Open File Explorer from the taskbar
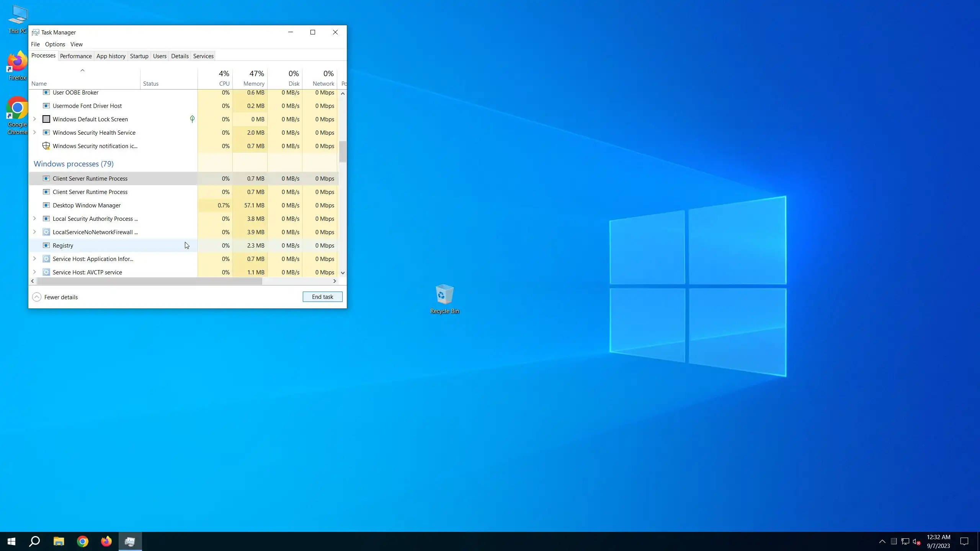The image size is (980, 551). pos(59,541)
